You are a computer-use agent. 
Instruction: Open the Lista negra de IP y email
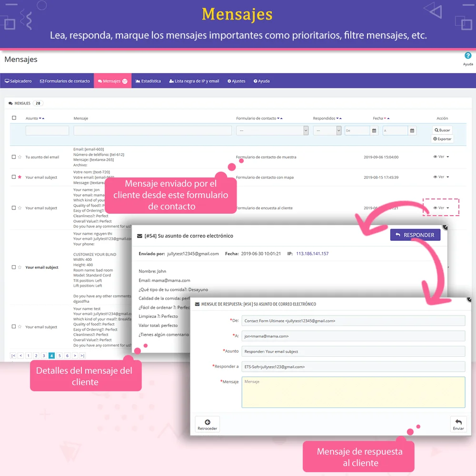[x=193, y=81]
